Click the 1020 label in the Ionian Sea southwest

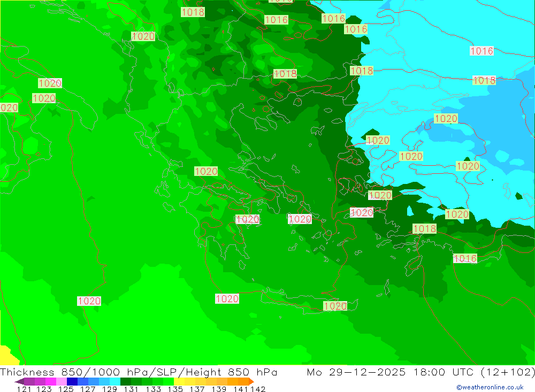point(89,301)
